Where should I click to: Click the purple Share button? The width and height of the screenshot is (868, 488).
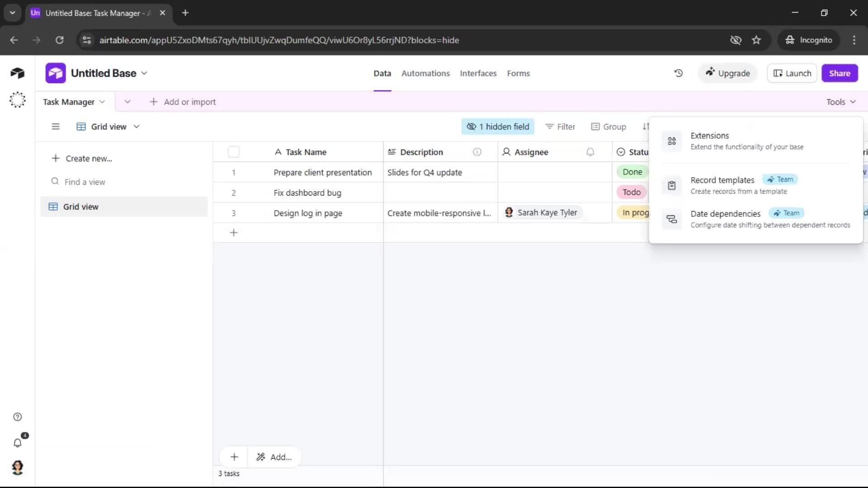coord(840,73)
